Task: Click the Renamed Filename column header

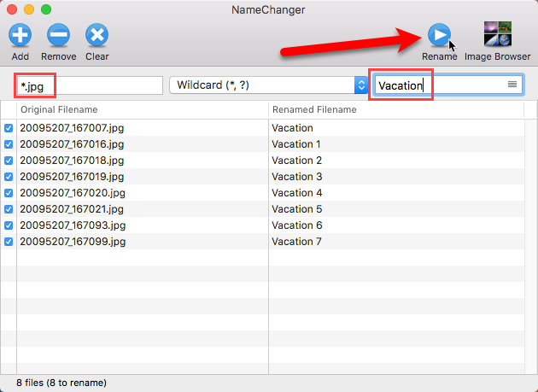Action: [x=396, y=109]
